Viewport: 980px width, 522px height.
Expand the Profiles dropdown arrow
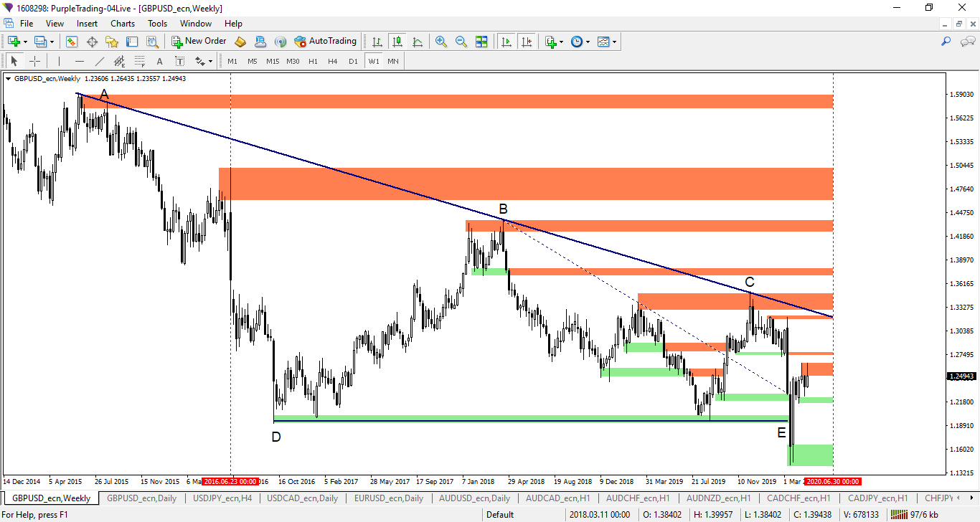[x=52, y=42]
